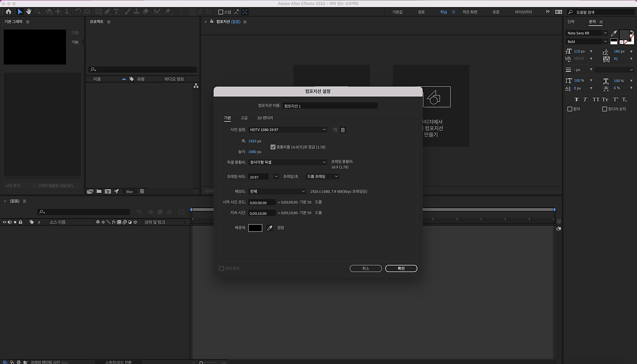Click the background color eyedropper in dialog
Viewport: 637px width, 364px height.
tap(270, 228)
